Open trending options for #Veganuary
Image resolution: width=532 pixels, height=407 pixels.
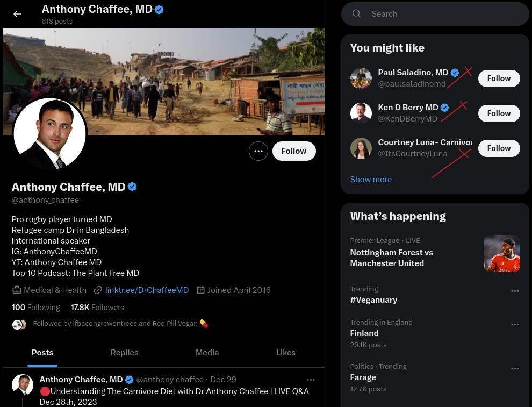point(515,291)
